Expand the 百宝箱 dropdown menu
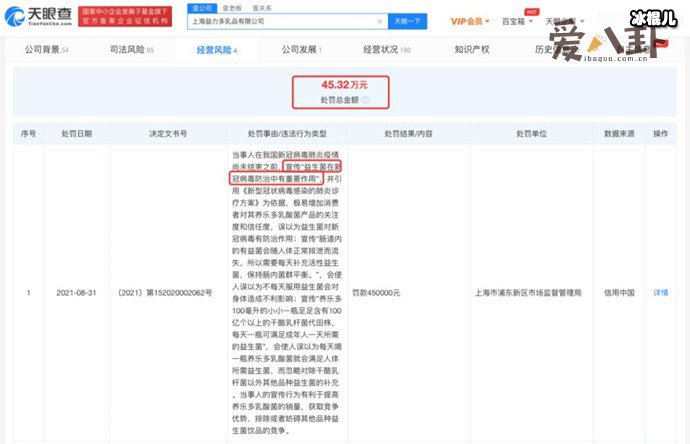The width and height of the screenshot is (690, 444). [517, 21]
